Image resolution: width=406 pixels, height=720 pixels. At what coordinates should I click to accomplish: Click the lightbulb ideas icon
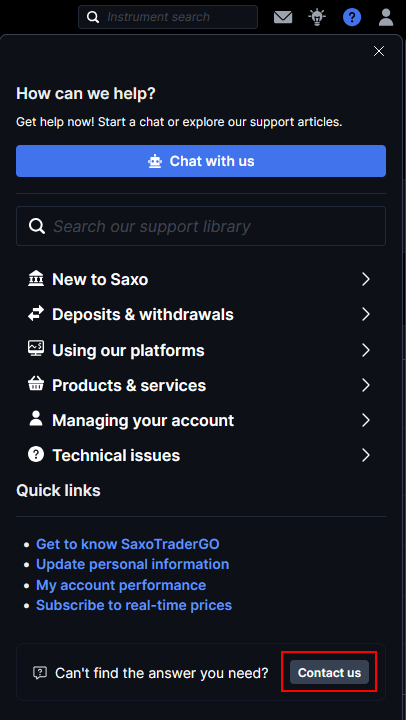click(x=317, y=17)
